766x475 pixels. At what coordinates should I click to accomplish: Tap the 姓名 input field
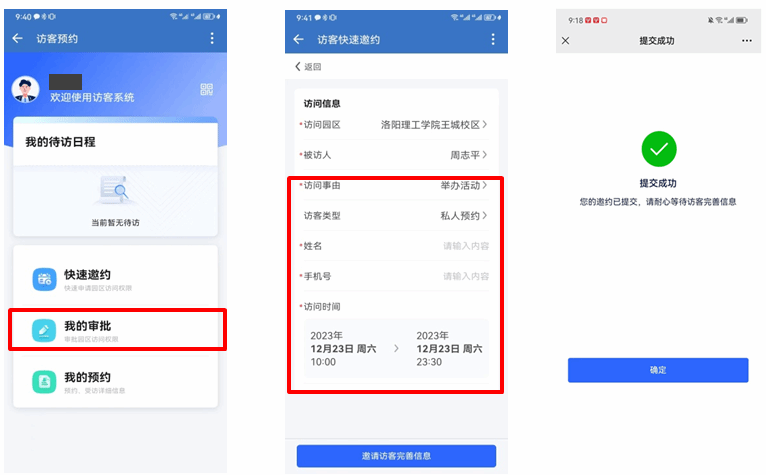coord(396,246)
